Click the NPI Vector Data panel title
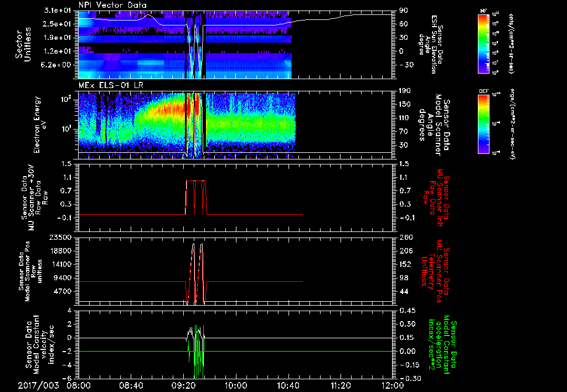567x392 pixels. point(112,5)
